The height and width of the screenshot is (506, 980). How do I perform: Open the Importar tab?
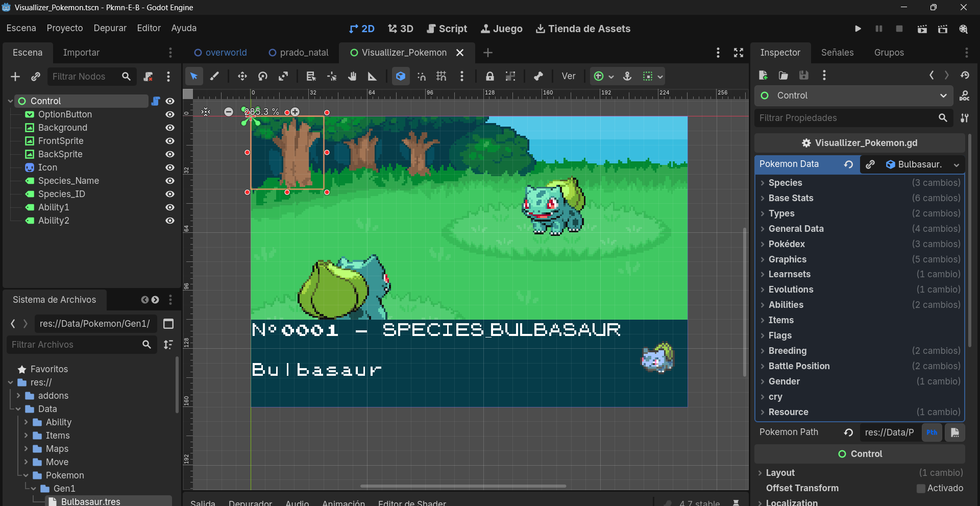(81, 53)
